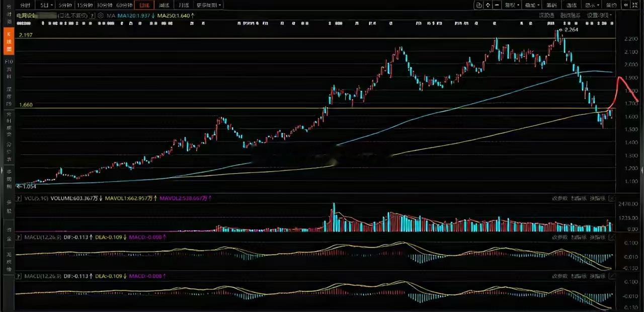Image resolution: width=644 pixels, height=312 pixels.
Task: Select the orange K线图 sidebar tab
Action: (x=9, y=41)
